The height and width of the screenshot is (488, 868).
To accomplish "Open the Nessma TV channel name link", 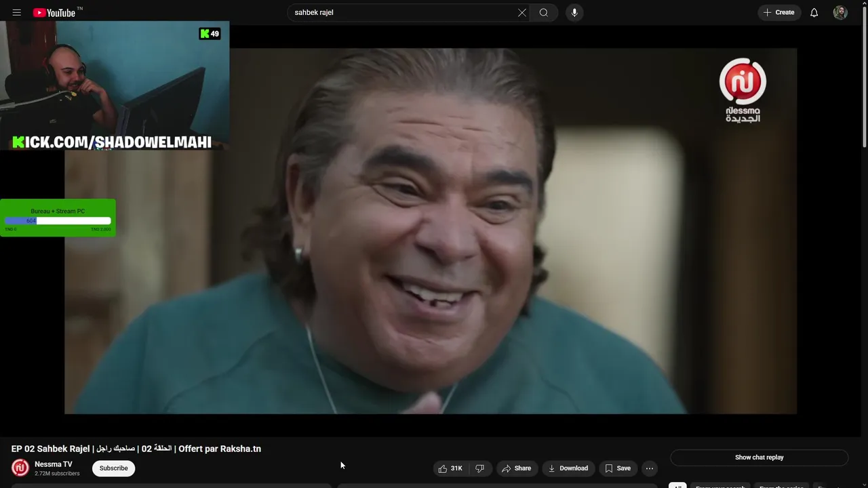I will tap(54, 464).
